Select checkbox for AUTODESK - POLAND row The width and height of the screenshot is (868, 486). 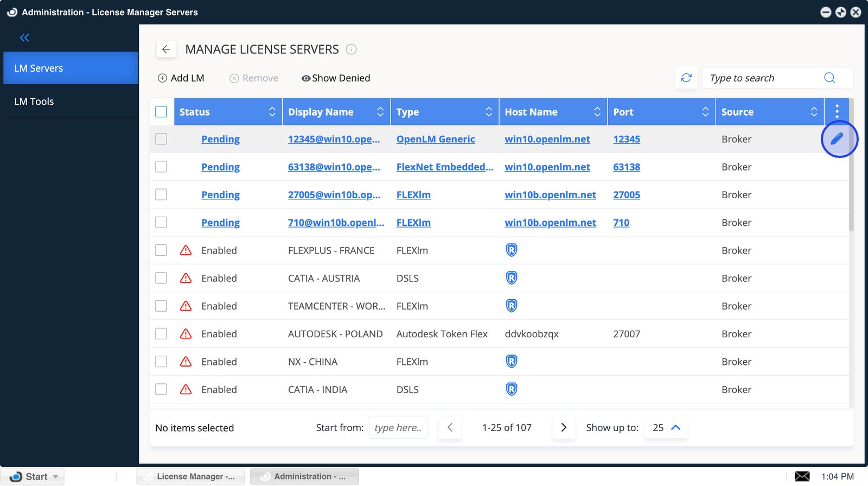coord(161,333)
